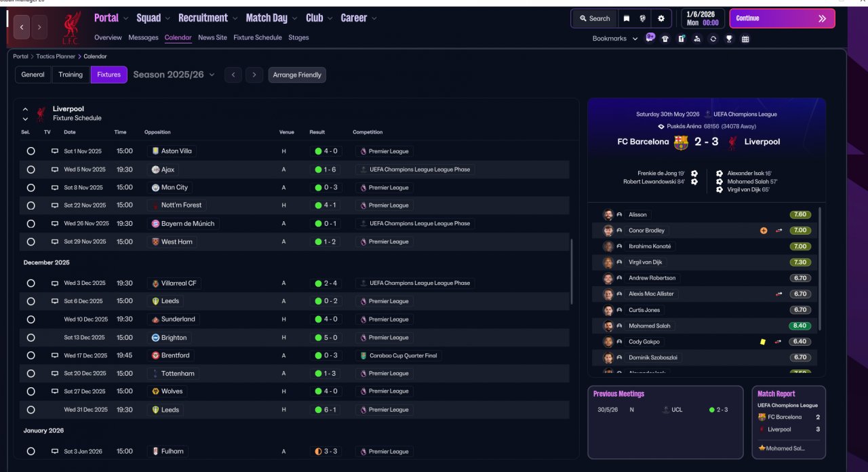Click Mohamed Salah's 8.40 rating pill

click(x=800, y=326)
